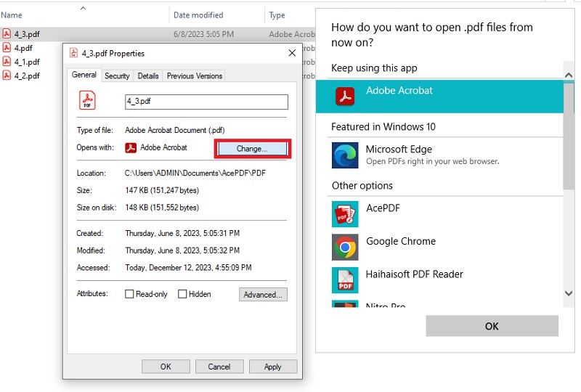This screenshot has width=581, height=392.
Task: Choose the Microsoft Edge label
Action: click(x=399, y=149)
